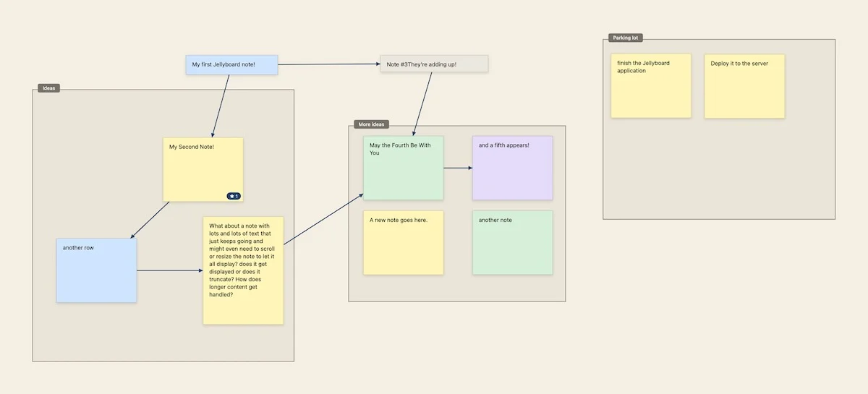Screen dimensions: 868x394
Task: Select the "My first Jellyboard note!" blue note
Action: click(231, 65)
